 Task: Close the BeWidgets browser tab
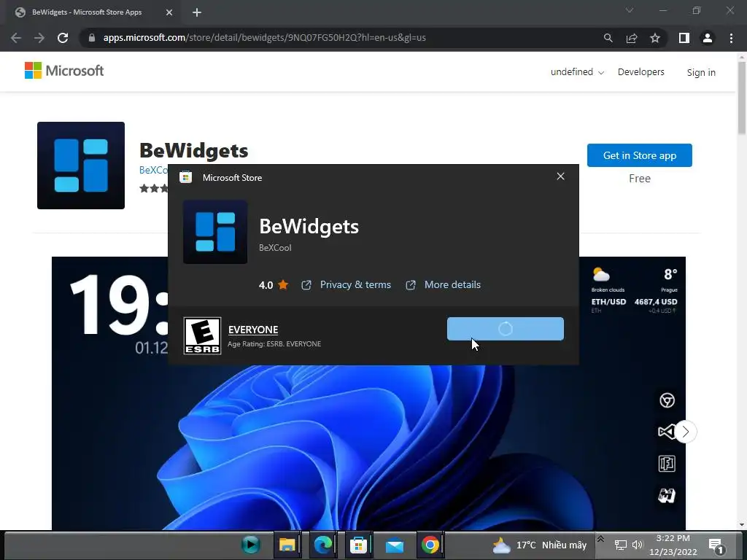(169, 12)
